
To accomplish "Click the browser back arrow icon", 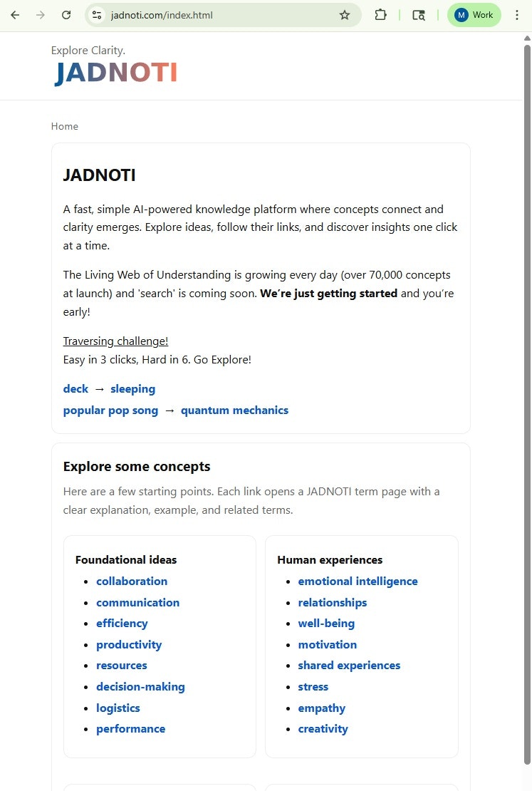I will [15, 15].
